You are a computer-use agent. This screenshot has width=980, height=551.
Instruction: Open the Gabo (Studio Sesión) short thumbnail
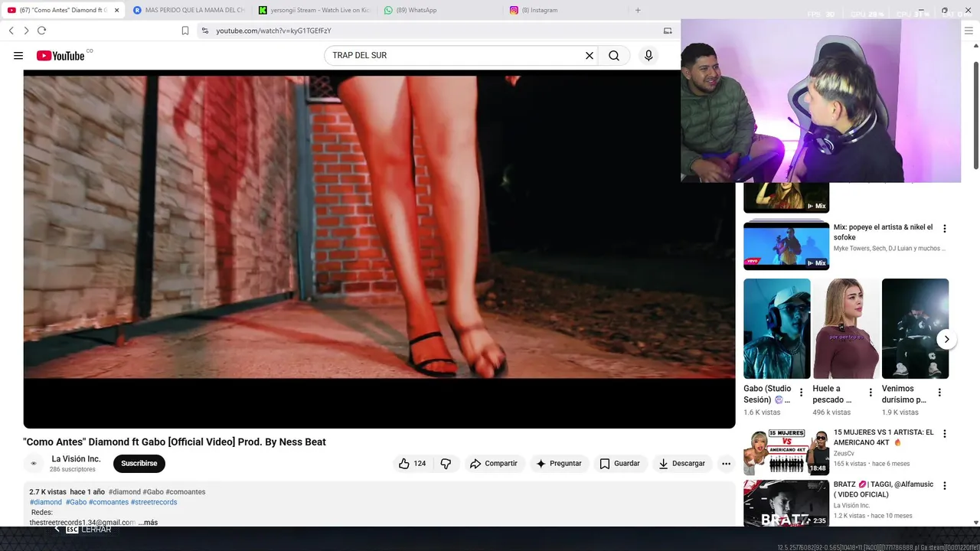777,328
